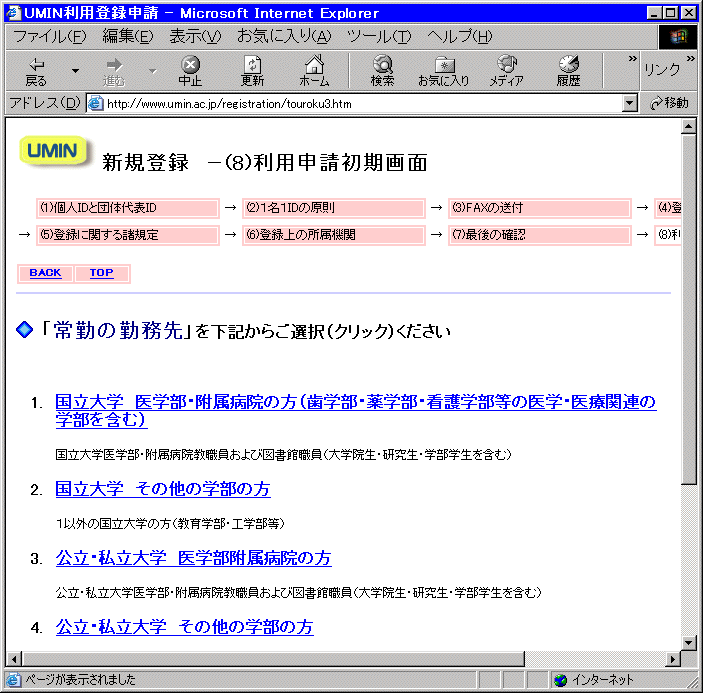Open the Search (検索) toolbar icon
The width and height of the screenshot is (703, 693).
[382, 65]
